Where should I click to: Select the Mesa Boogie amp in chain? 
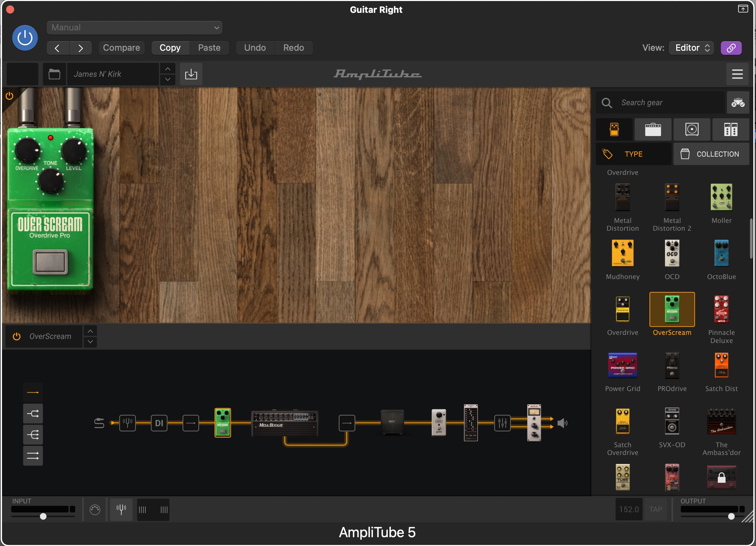tap(285, 423)
